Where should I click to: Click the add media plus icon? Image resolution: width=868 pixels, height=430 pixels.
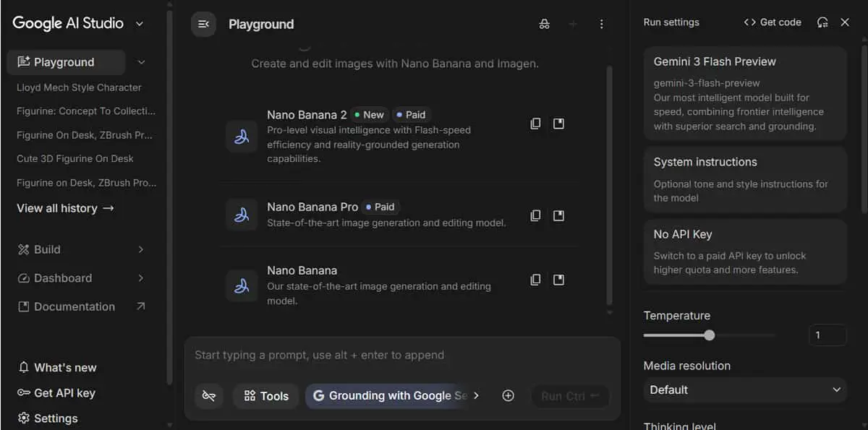tap(508, 395)
